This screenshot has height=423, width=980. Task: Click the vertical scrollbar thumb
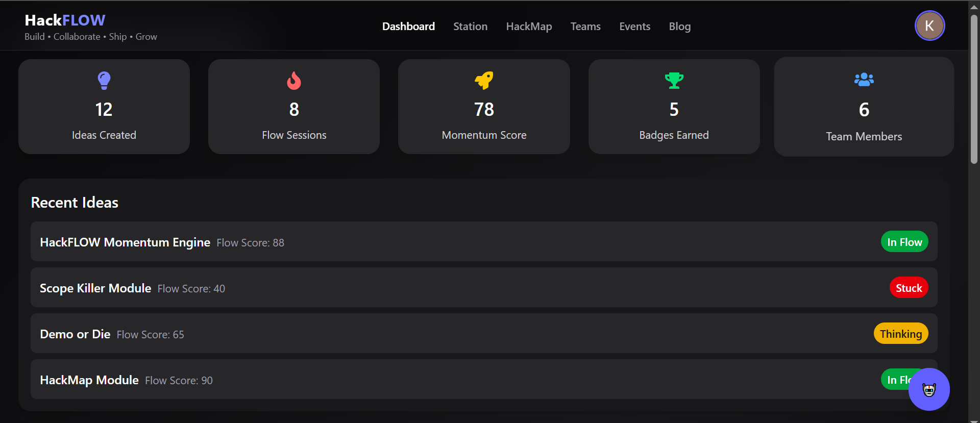974,89
